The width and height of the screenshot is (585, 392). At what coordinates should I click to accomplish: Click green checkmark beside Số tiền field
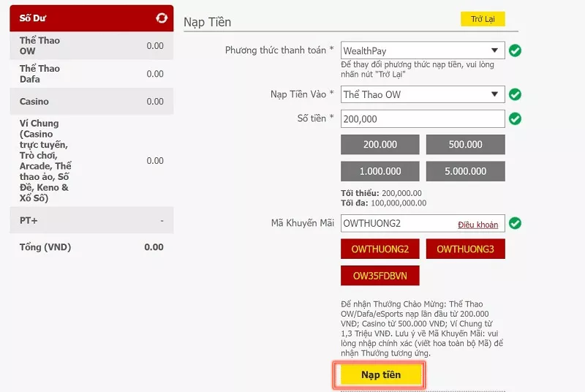pyautogui.click(x=515, y=118)
